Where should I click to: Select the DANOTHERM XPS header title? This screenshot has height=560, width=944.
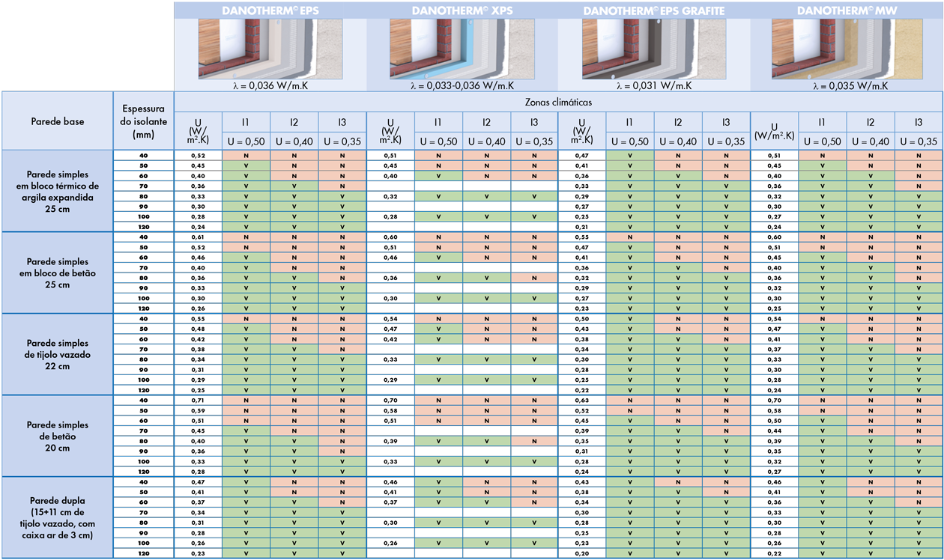coord(462,10)
